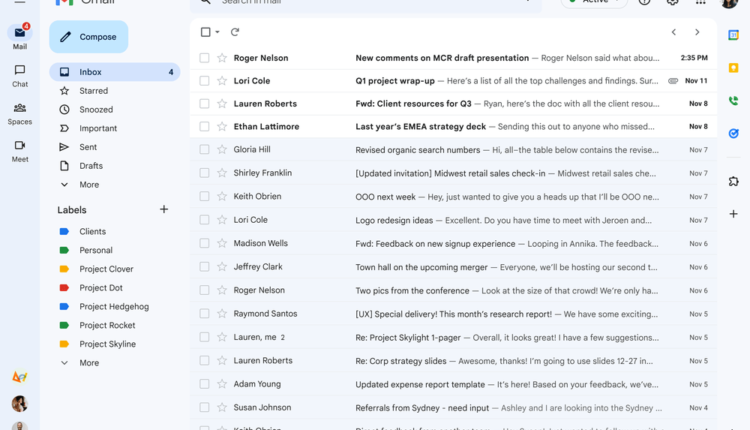Select the Gloria Hill email checkbox

coord(205,150)
